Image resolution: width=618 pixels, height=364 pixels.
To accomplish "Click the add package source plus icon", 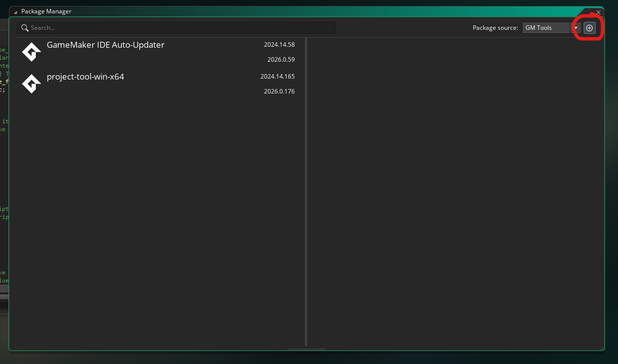I will (589, 28).
